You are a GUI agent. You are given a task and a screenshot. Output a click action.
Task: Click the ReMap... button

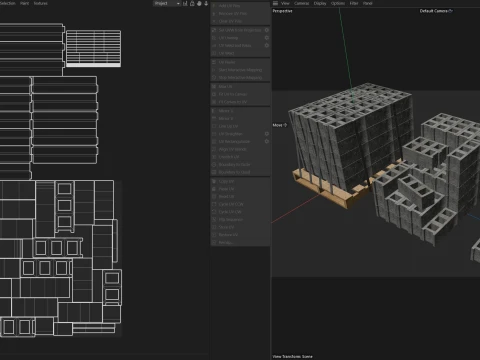(x=240, y=242)
